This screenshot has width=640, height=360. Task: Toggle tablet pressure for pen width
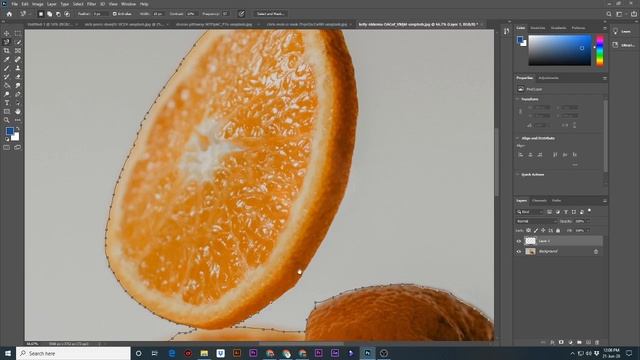click(x=242, y=14)
